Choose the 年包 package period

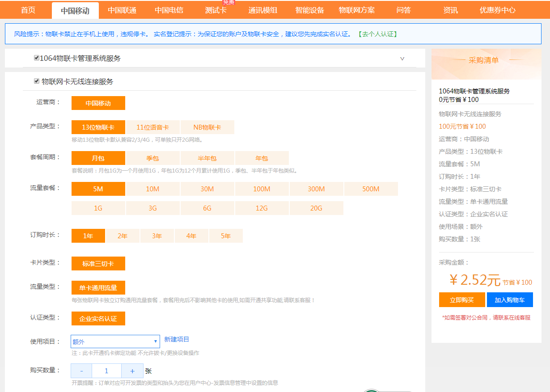[x=262, y=158]
